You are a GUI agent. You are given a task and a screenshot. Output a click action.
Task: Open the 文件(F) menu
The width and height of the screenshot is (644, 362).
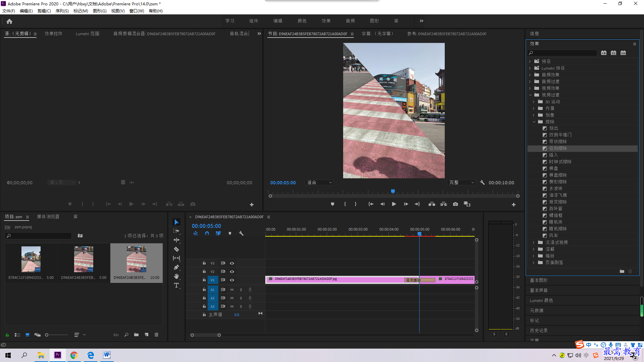(x=9, y=11)
